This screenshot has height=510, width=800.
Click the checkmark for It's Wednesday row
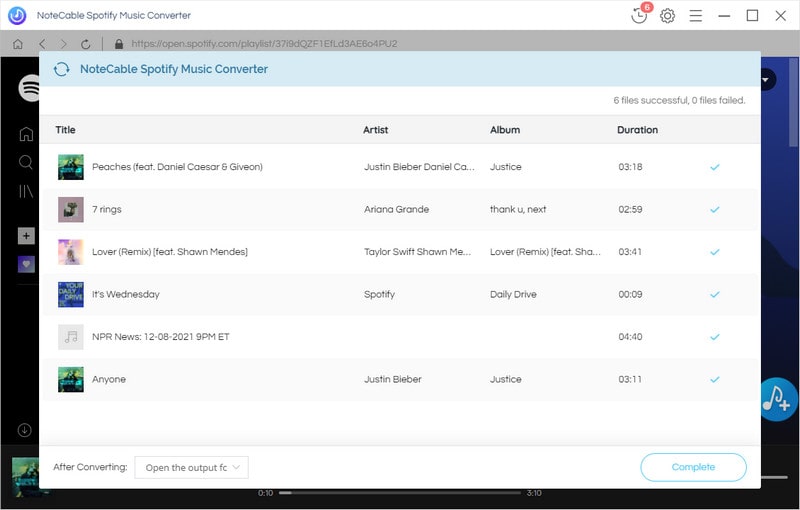[x=715, y=294]
